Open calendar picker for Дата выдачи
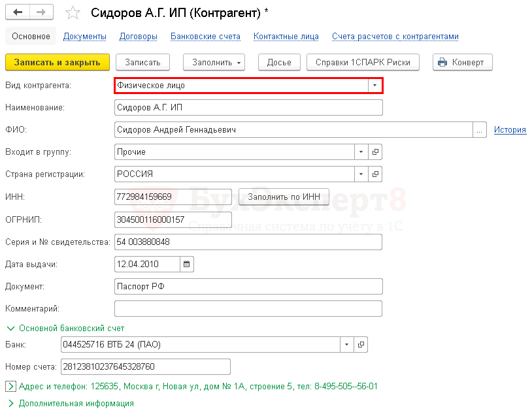 186,265
